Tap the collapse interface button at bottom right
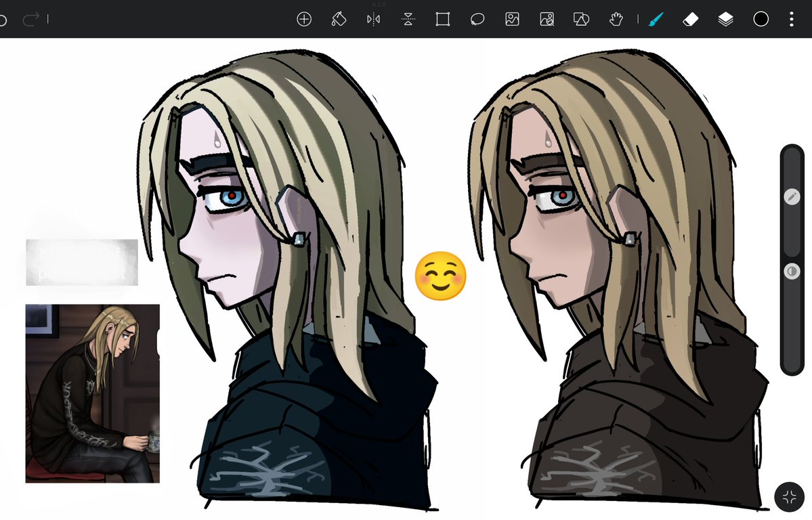 click(x=790, y=497)
